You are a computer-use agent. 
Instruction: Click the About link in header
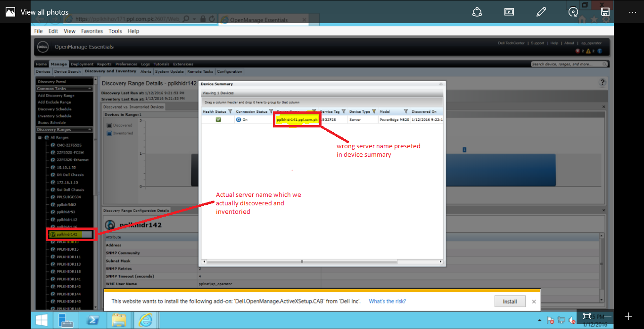[x=570, y=43]
